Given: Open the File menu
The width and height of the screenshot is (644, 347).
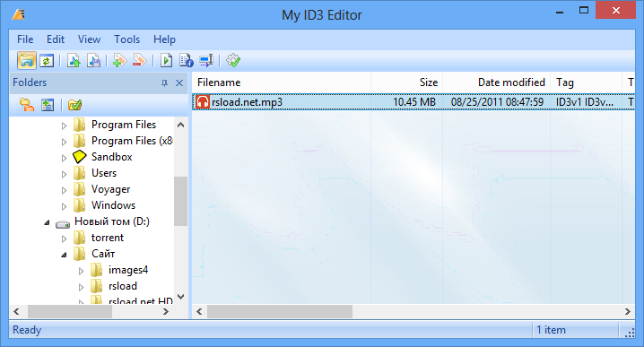Looking at the screenshot, I should [x=25, y=39].
